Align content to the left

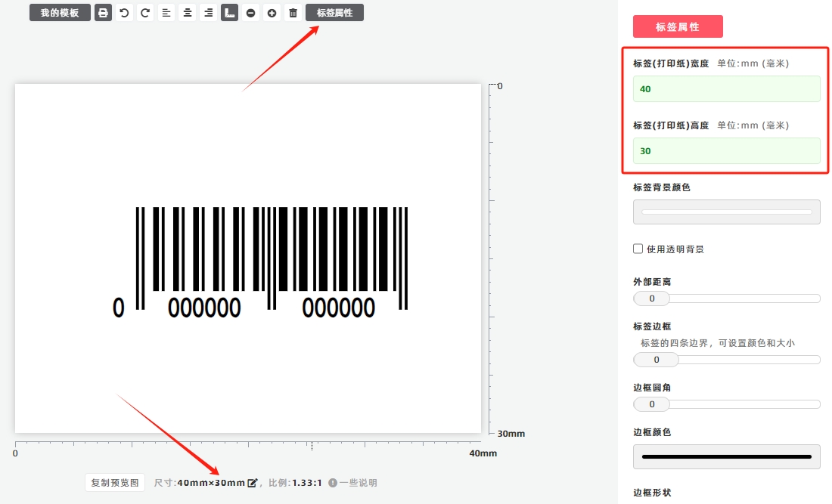coord(166,13)
